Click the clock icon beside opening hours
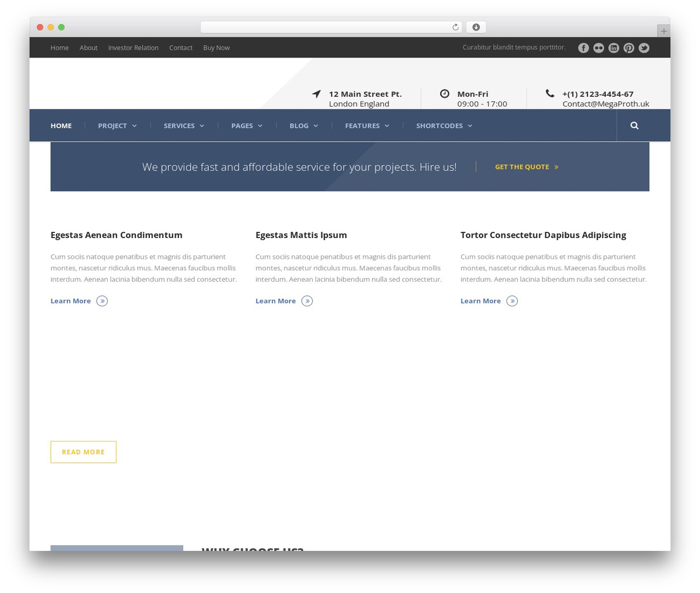Image resolution: width=700 pixels, height=593 pixels. pyautogui.click(x=445, y=94)
